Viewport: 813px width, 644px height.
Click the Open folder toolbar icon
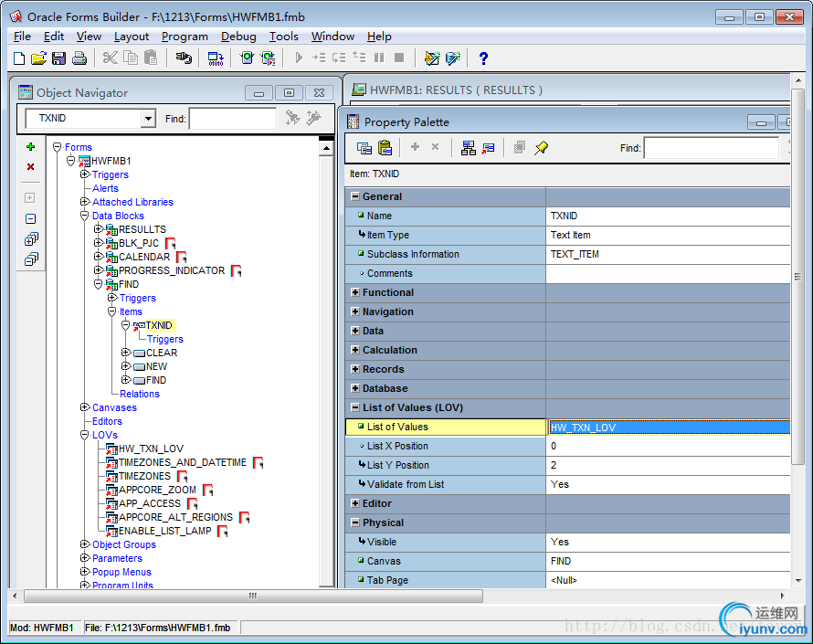38,58
